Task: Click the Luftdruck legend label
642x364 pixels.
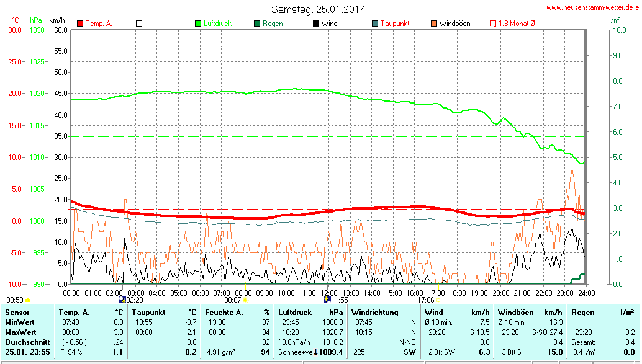Action: tap(217, 24)
